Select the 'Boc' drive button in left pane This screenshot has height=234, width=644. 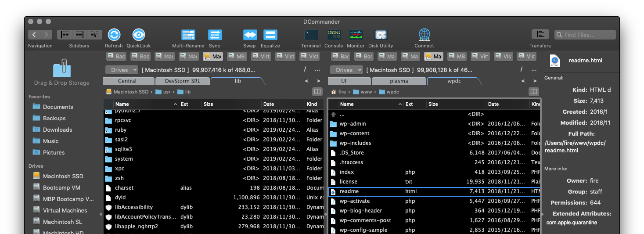pos(140,56)
